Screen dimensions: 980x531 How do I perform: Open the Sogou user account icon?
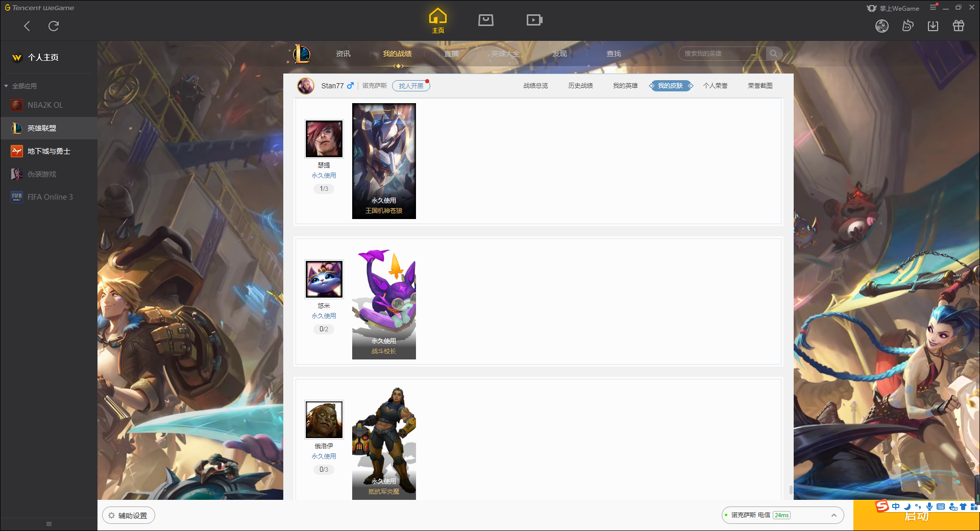pos(952,506)
